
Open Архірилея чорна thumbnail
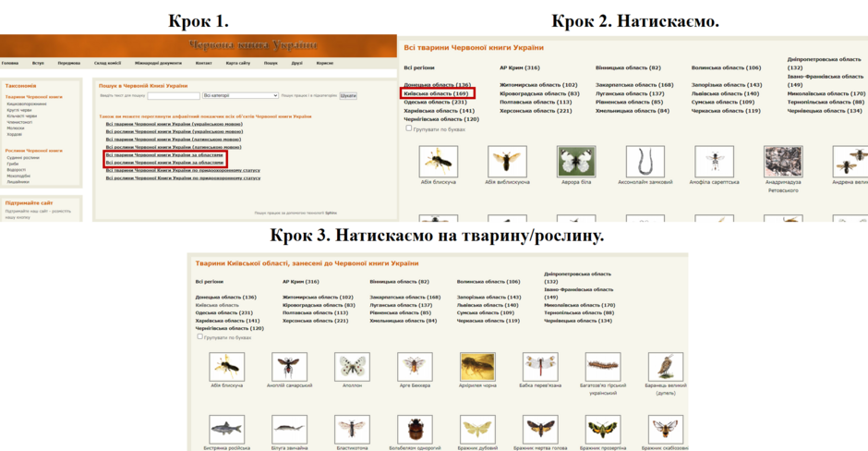477,367
